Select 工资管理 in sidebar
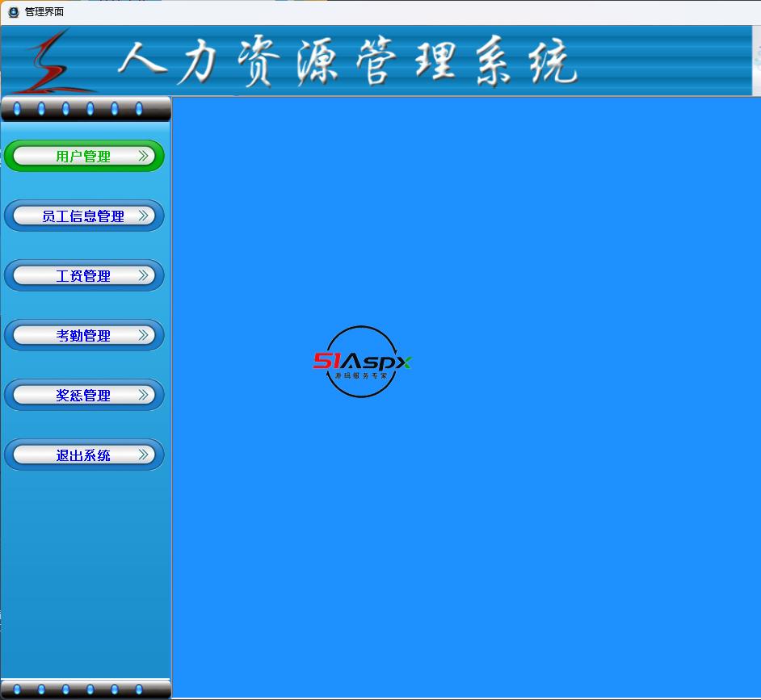This screenshot has width=761, height=700. coord(84,275)
